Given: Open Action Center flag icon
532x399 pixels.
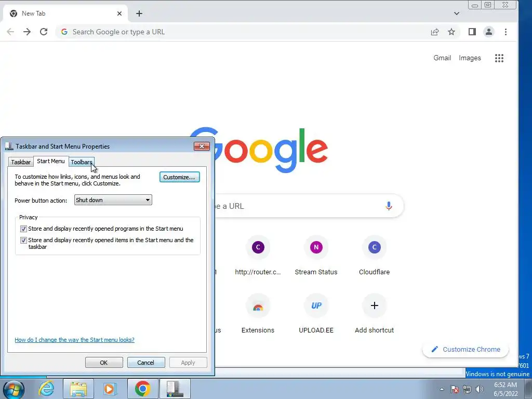Looking at the screenshot, I should click(454, 389).
